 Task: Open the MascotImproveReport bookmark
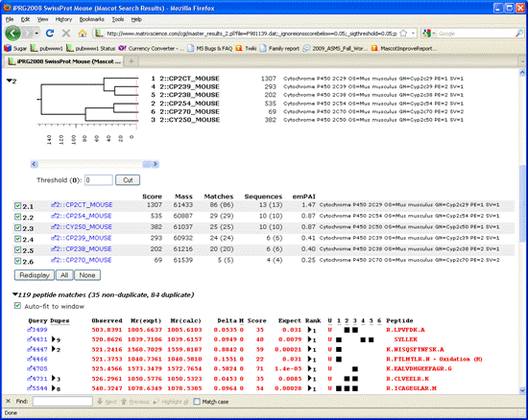point(403,48)
